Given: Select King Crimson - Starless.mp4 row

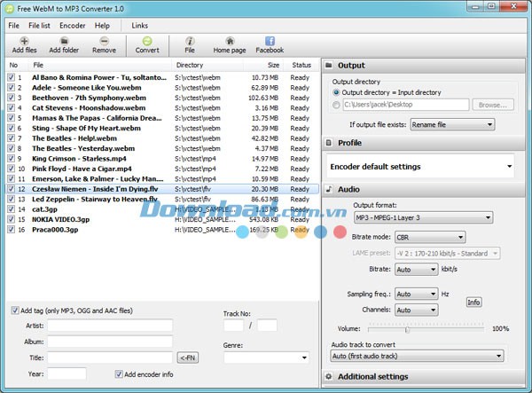Looking at the screenshot, I should click(162, 159).
